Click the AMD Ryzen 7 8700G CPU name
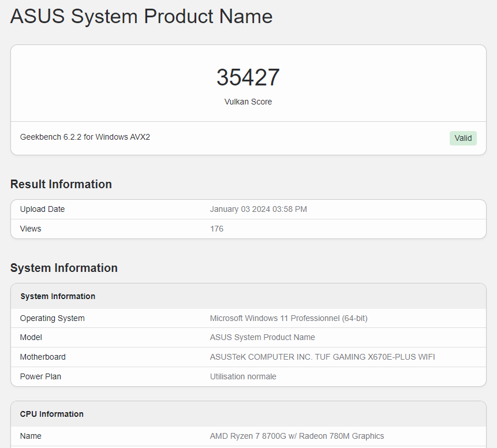The image size is (497, 448). pyautogui.click(x=297, y=436)
